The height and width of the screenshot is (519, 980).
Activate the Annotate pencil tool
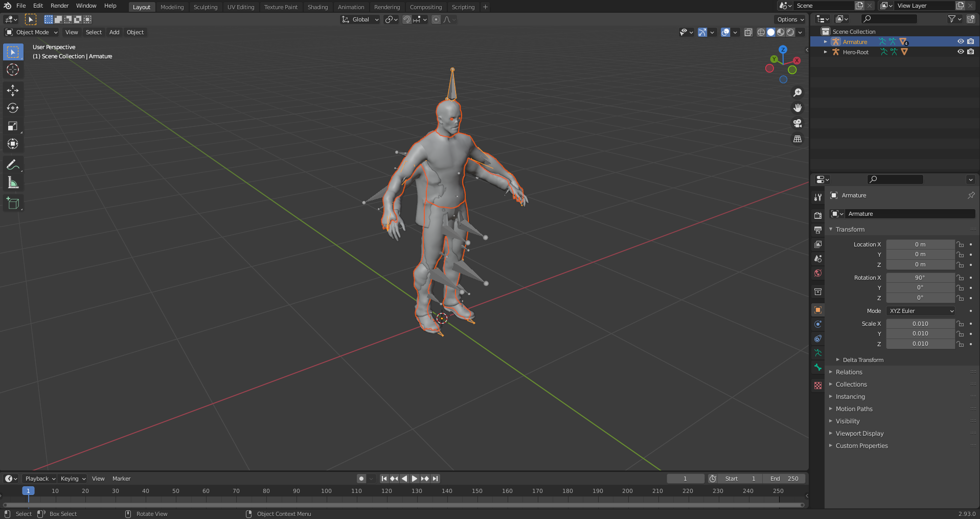[13, 165]
